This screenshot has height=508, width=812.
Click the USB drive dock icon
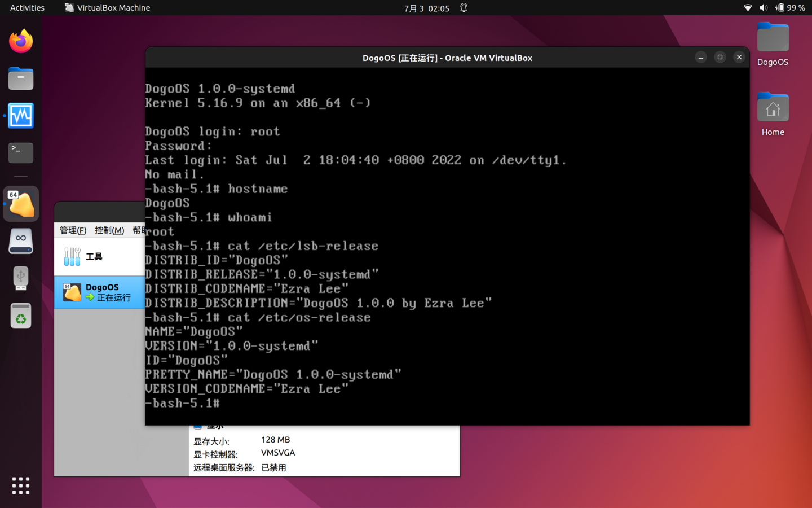coord(21,278)
